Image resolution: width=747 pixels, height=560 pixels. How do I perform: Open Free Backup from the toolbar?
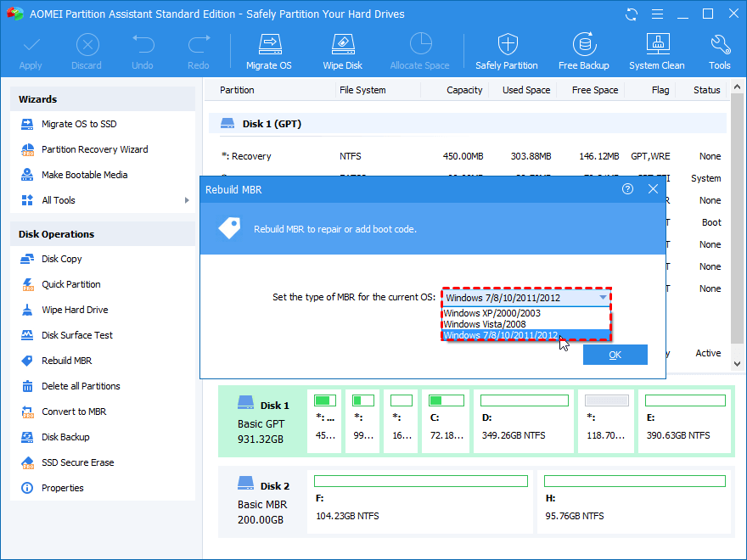(584, 52)
